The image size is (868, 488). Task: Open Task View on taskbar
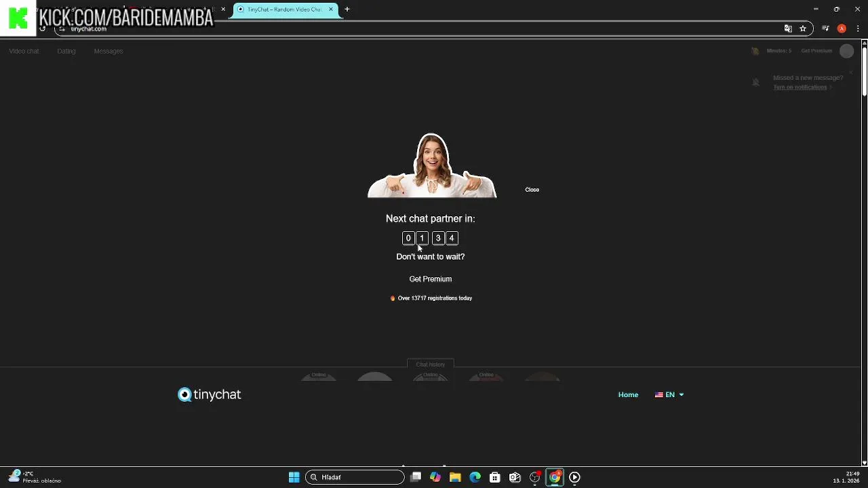[x=416, y=477]
